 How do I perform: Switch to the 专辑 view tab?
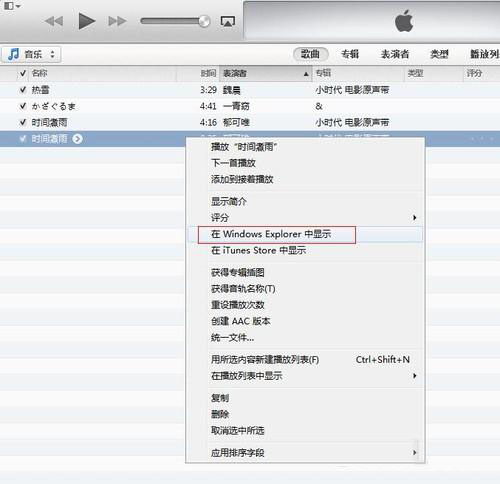(350, 54)
